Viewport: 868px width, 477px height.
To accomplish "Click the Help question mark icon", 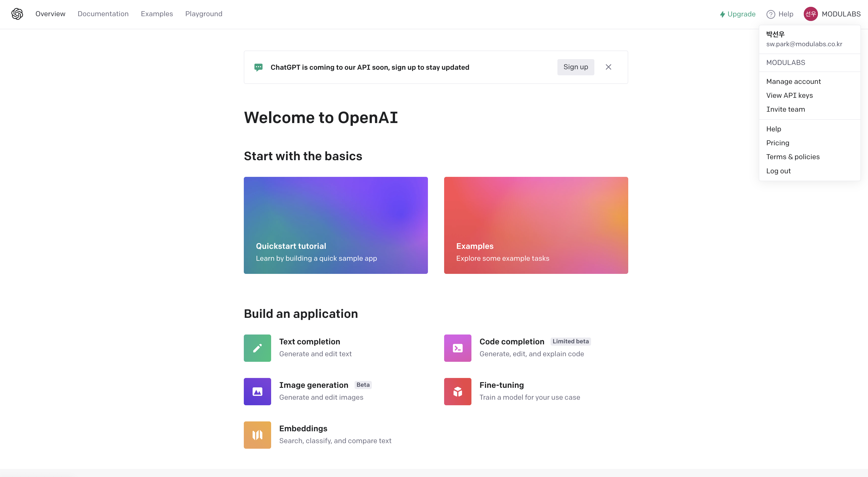I will click(770, 13).
